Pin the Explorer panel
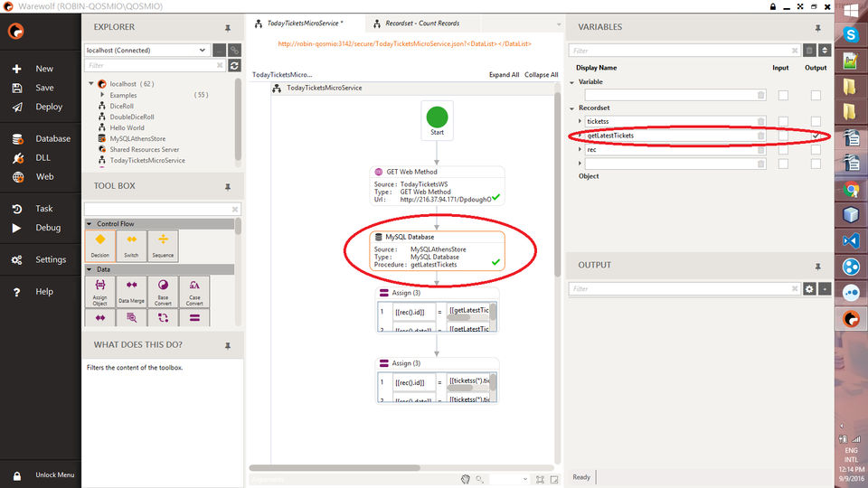This screenshot has width=868, height=488. click(228, 28)
